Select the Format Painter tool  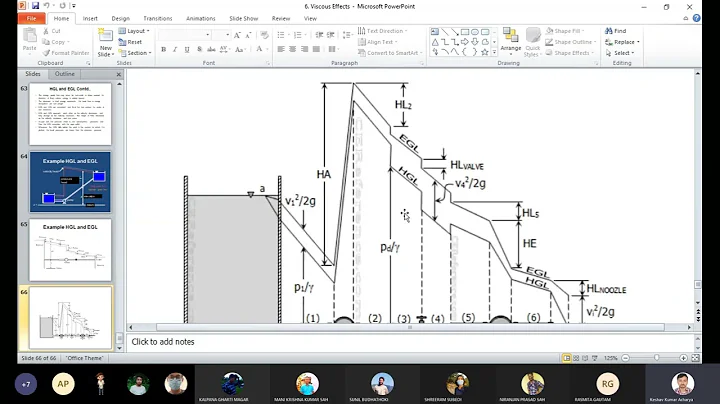(66, 53)
